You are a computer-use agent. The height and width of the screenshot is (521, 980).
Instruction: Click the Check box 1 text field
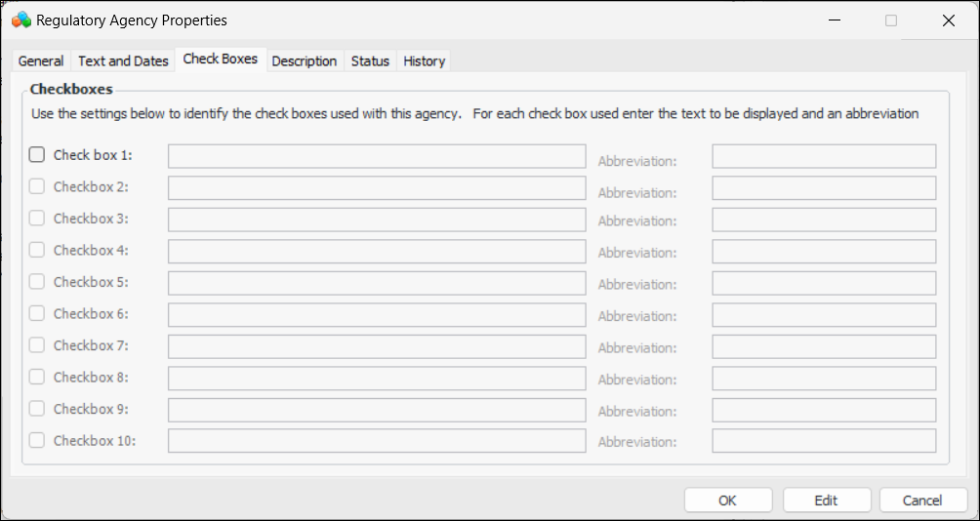pos(377,156)
